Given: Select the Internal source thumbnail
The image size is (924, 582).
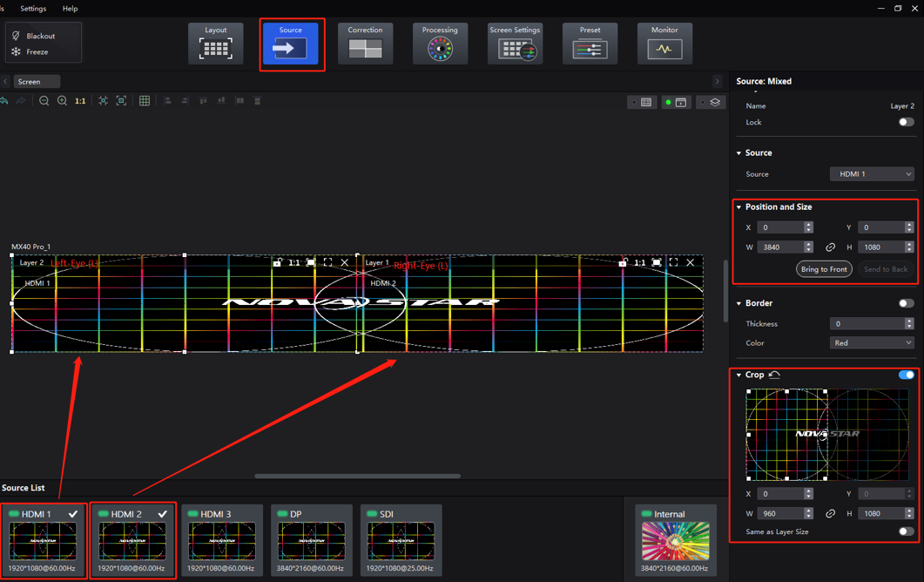Looking at the screenshot, I should point(675,541).
